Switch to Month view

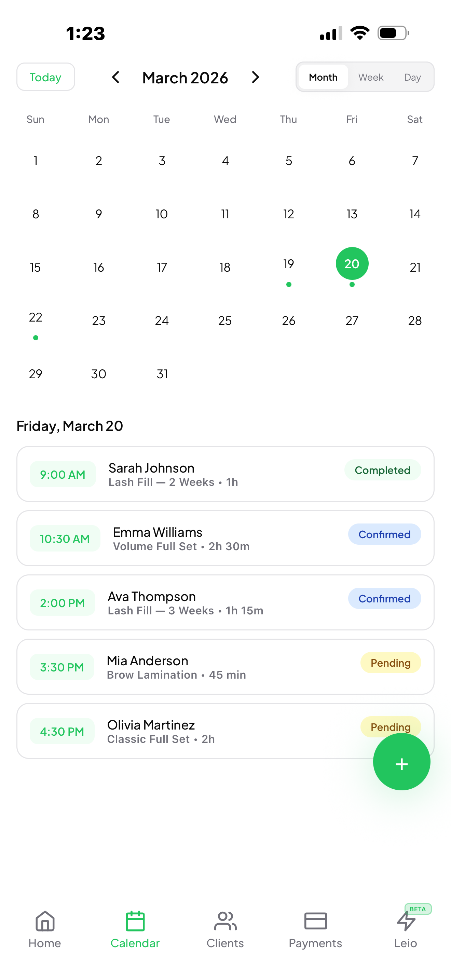coord(323,77)
